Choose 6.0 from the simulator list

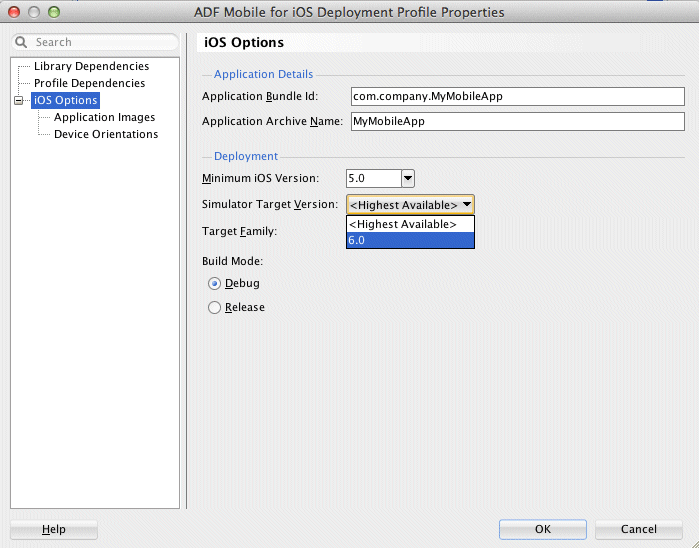point(410,240)
